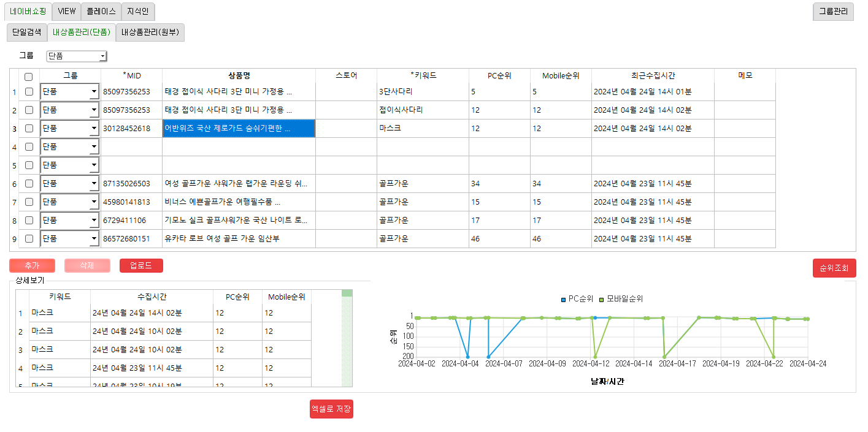
Task: Open the 단일검색 sub-tab
Action: click(26, 32)
